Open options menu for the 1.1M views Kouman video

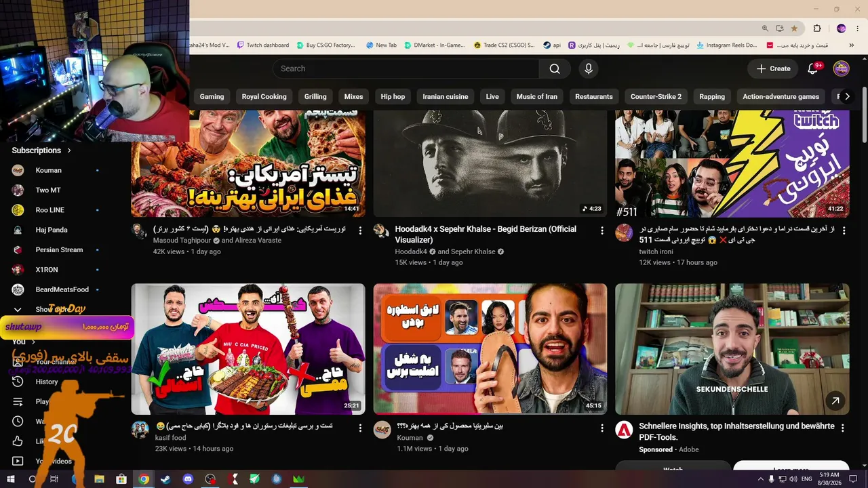pyautogui.click(x=602, y=428)
